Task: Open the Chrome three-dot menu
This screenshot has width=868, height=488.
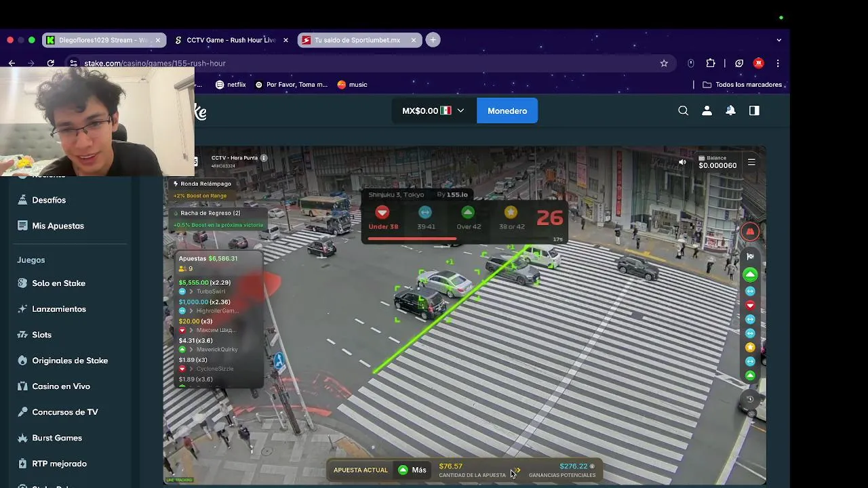Action: tap(778, 63)
